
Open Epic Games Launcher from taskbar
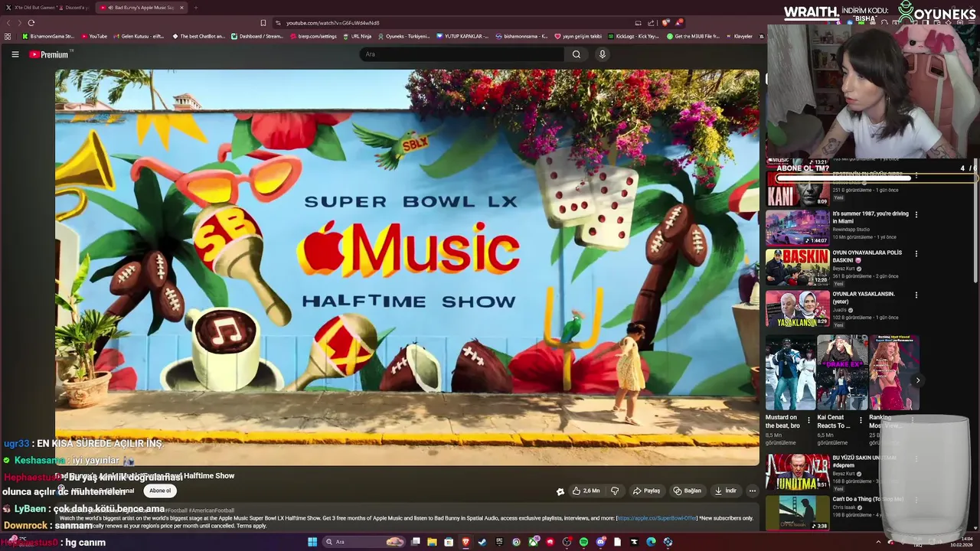tap(499, 542)
